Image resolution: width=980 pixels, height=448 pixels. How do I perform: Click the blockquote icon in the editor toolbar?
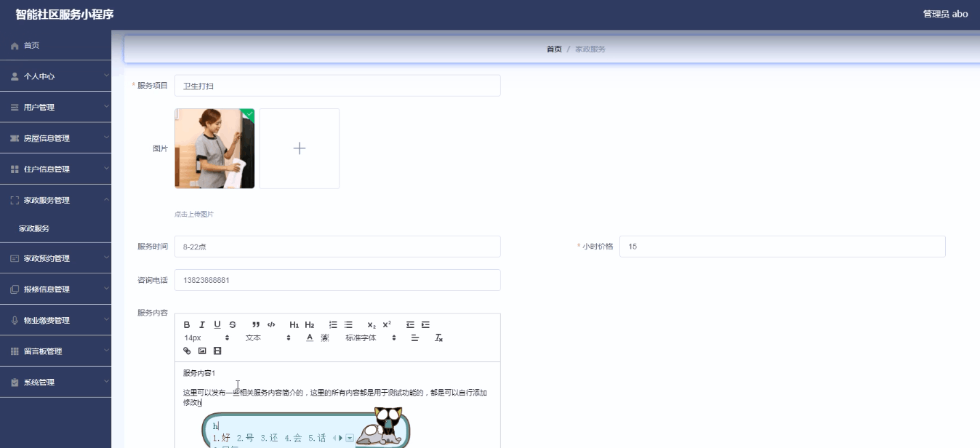(x=255, y=324)
